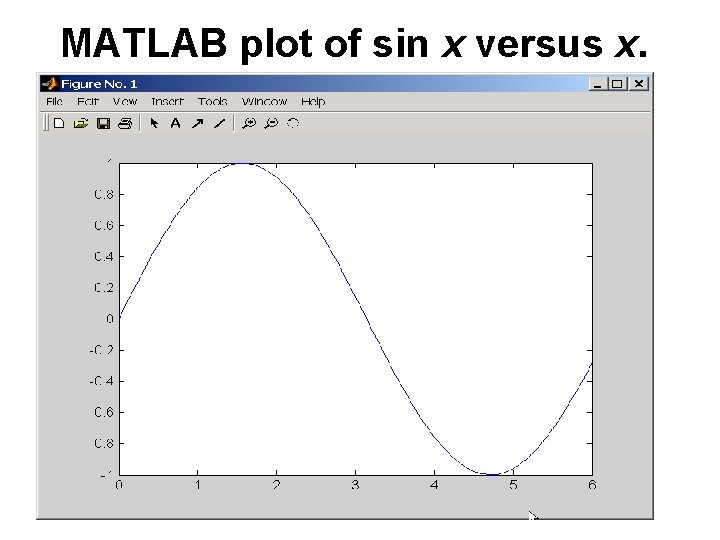
Task: Click the sine curve peak near x=1.5
Action: click(243, 163)
